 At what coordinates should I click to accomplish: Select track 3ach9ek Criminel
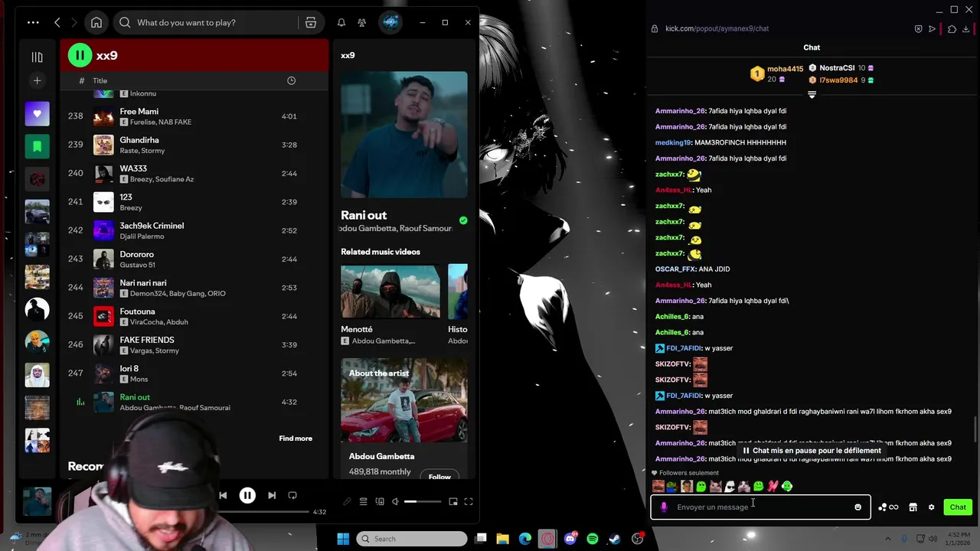click(194, 230)
